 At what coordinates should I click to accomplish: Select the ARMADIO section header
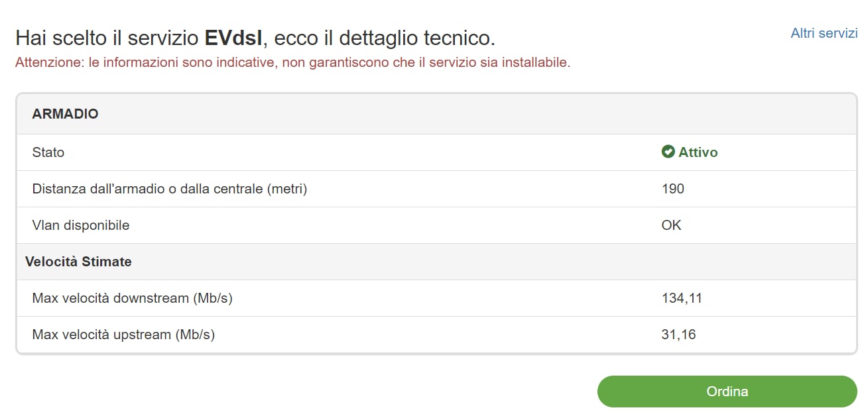[x=65, y=114]
